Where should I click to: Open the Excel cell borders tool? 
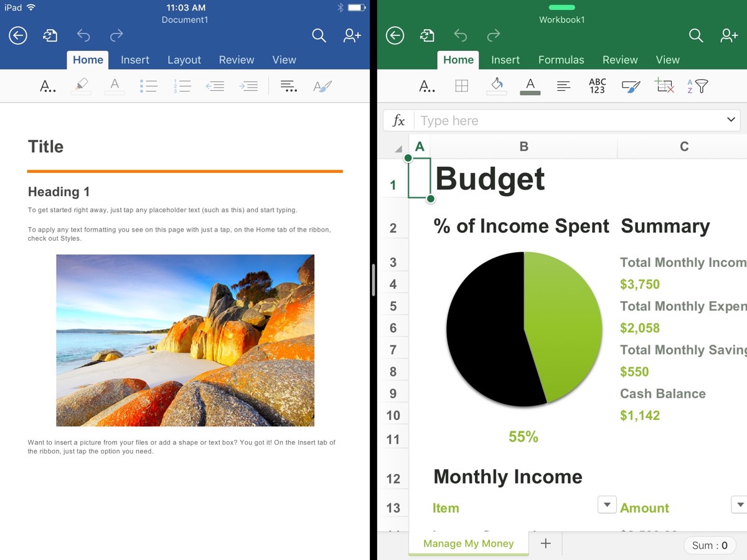(461, 86)
